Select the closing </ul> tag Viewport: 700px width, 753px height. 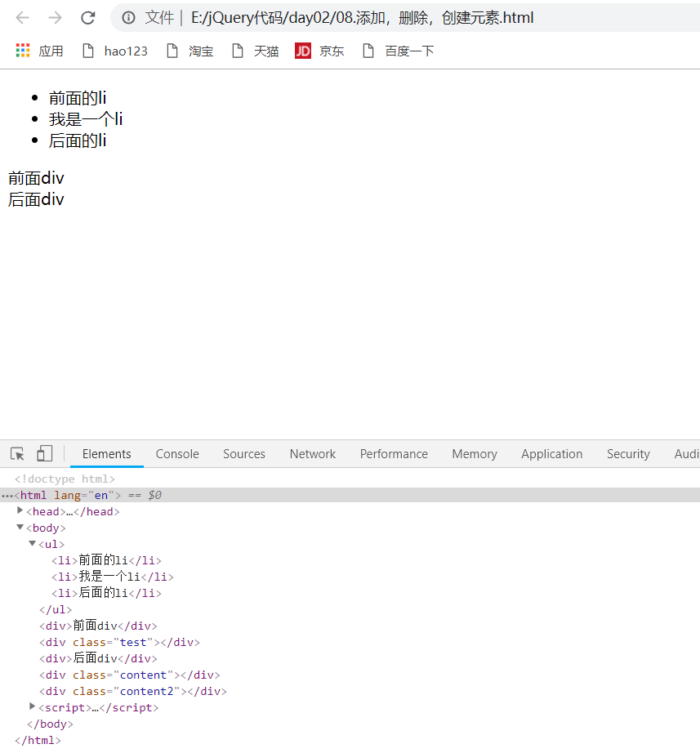[56, 609]
